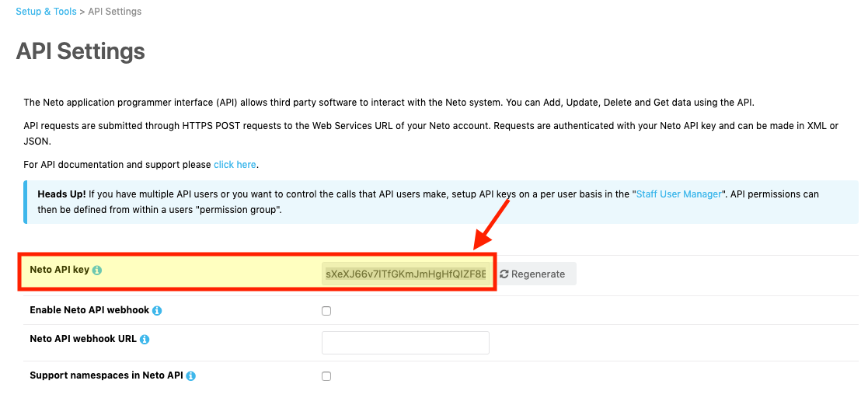Select the Neto API key text field
This screenshot has height=405, width=868.
[x=406, y=274]
